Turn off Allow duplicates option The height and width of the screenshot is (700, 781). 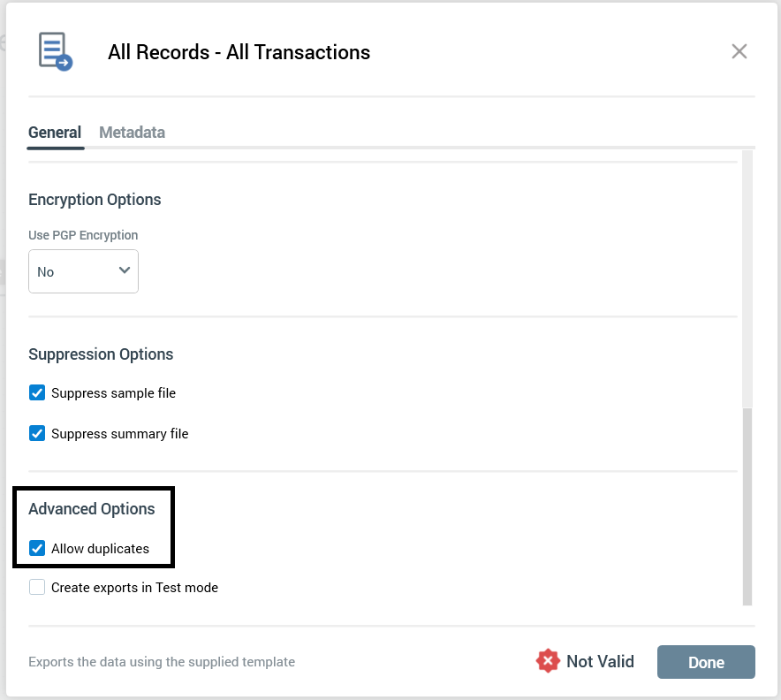(37, 548)
